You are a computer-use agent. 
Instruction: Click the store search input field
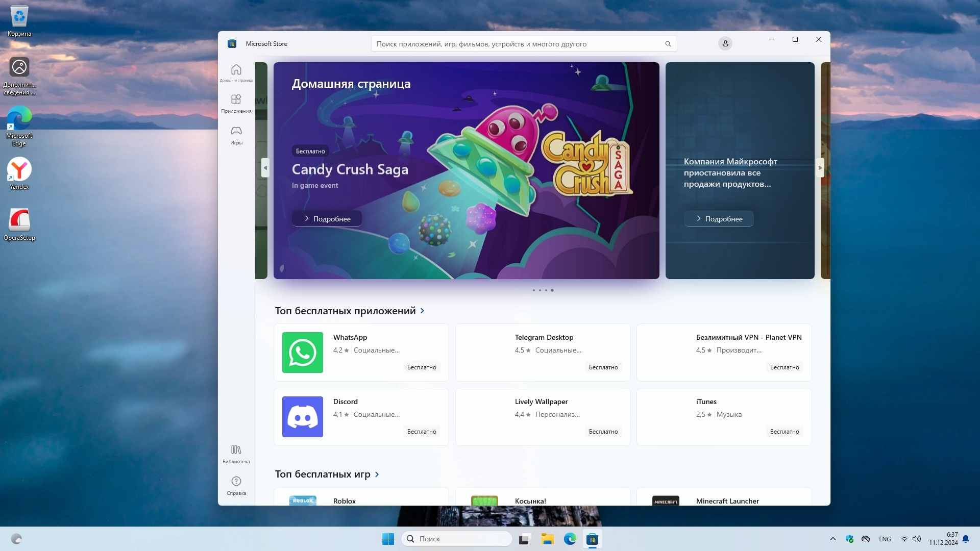(x=518, y=44)
